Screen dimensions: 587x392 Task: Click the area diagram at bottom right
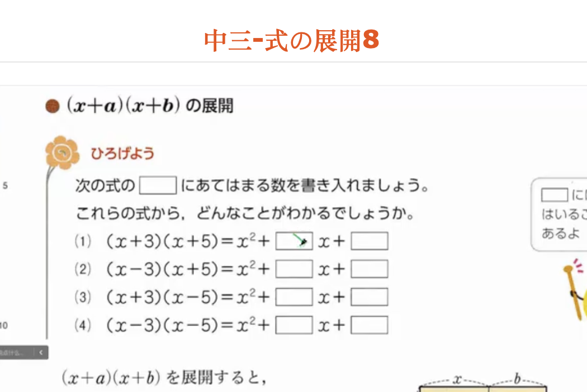(x=484, y=386)
